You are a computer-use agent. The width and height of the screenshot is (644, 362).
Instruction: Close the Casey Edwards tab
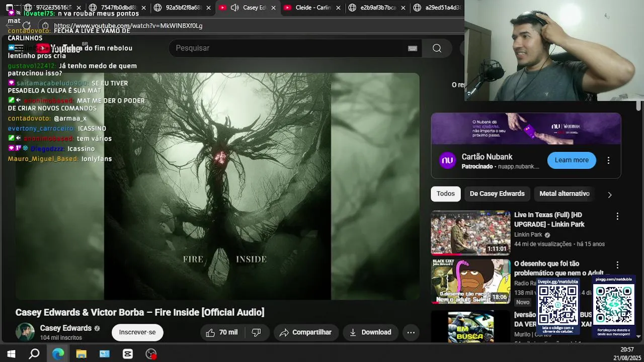(273, 8)
